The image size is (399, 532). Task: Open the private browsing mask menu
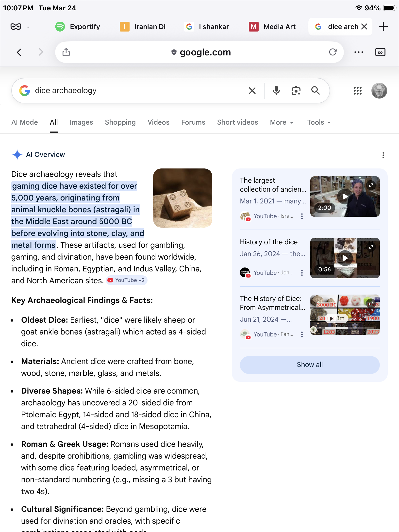[16, 27]
